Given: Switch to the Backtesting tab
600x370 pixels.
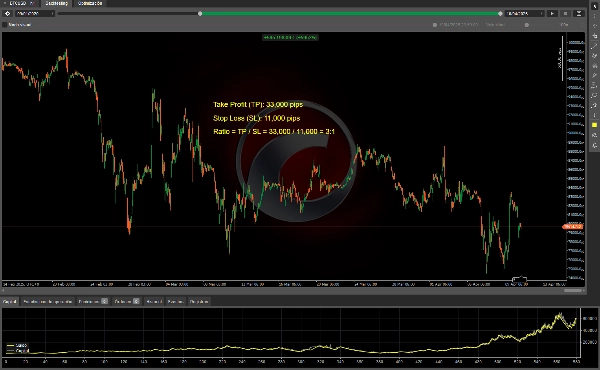Looking at the screenshot, I should point(57,3).
